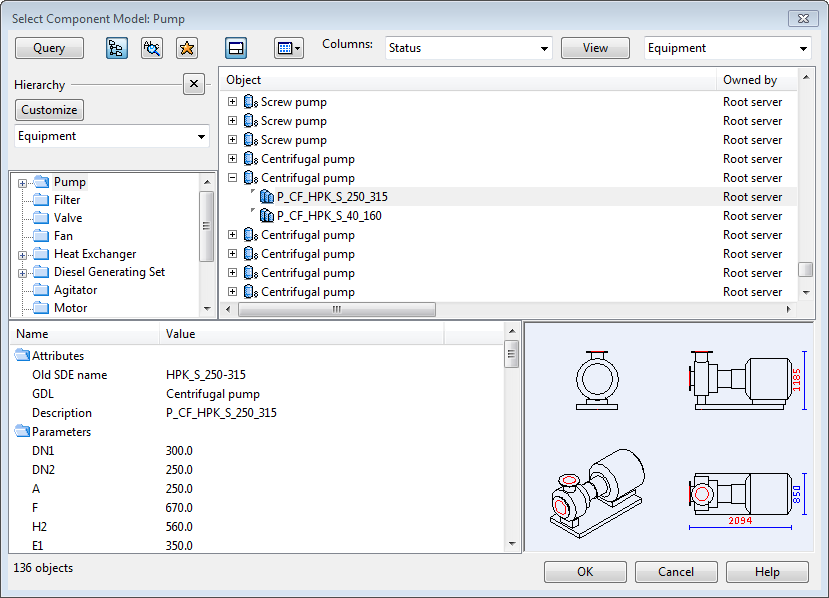
Task: Open the table view options dropdown
Action: click(x=288, y=48)
